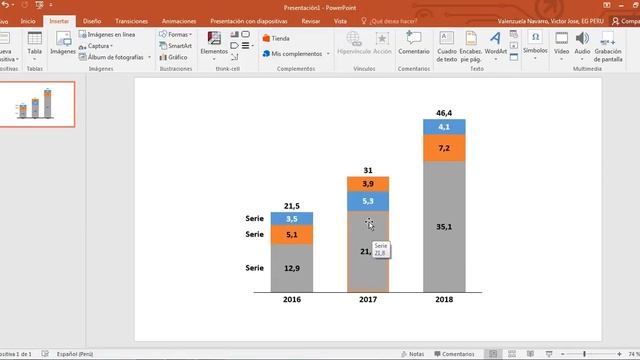This screenshot has width=640, height=360.
Task: Click the Compartir share button
Action: click(x=625, y=21)
